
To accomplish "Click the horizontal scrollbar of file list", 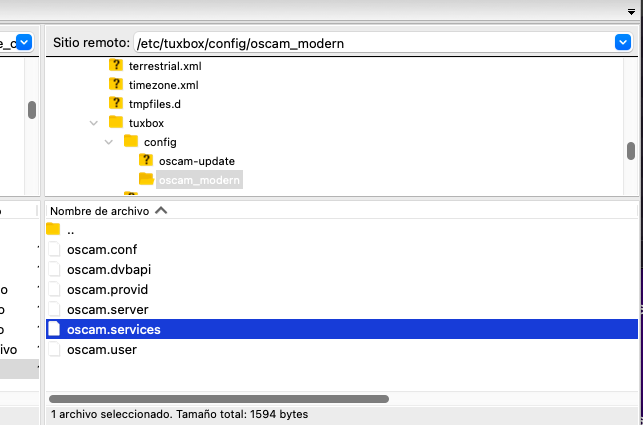I will point(218,398).
